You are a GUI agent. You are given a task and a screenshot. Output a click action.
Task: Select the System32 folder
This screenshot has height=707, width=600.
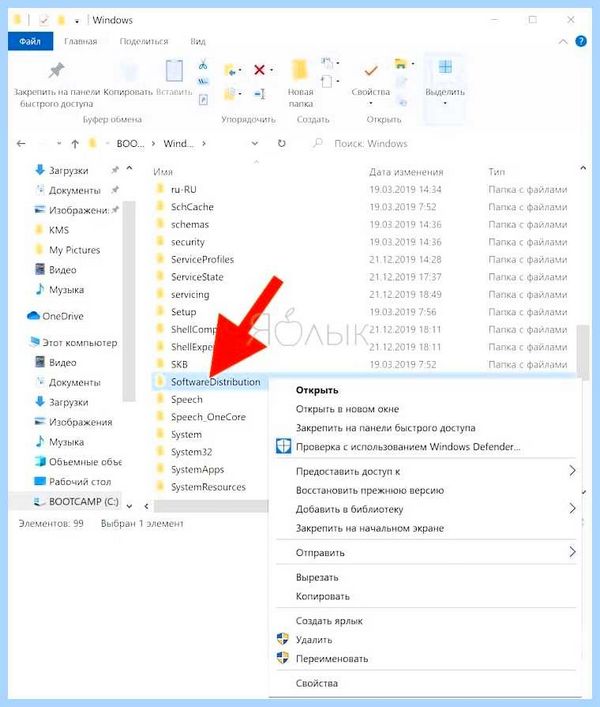(x=191, y=452)
